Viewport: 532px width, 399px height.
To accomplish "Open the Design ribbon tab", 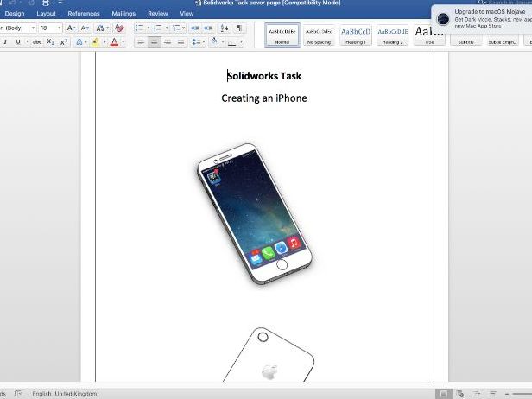I will [x=15, y=14].
